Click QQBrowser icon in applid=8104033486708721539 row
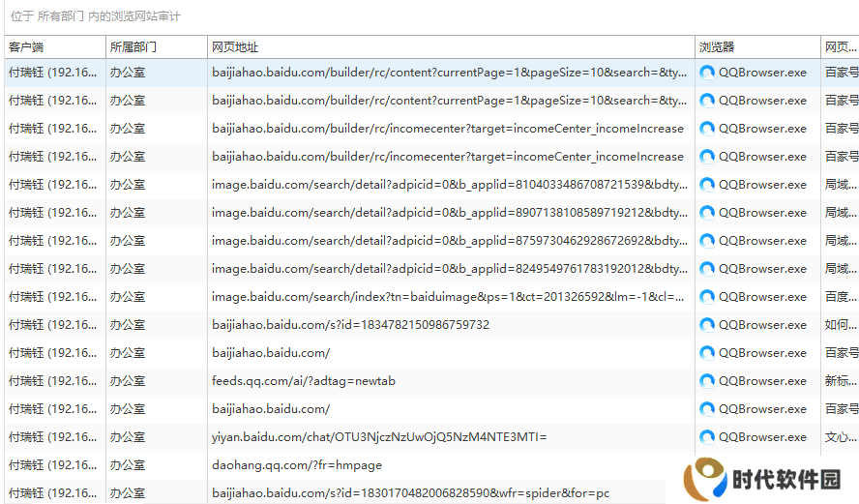 tap(707, 185)
